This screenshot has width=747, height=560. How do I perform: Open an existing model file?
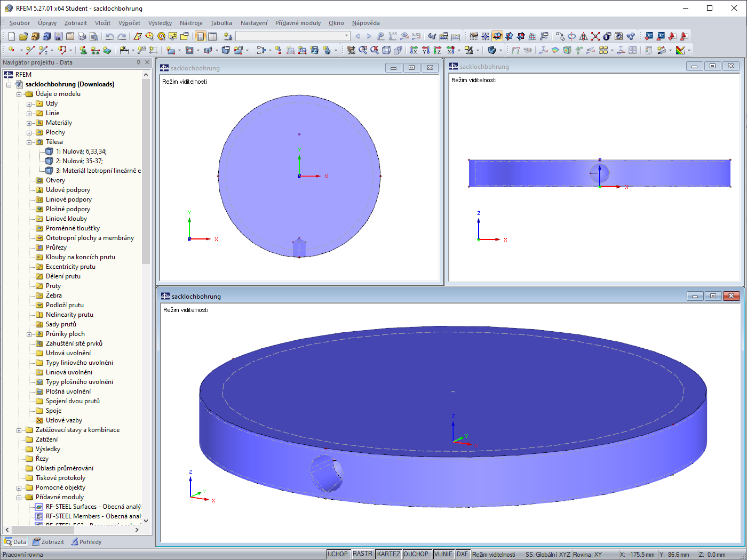[23, 36]
